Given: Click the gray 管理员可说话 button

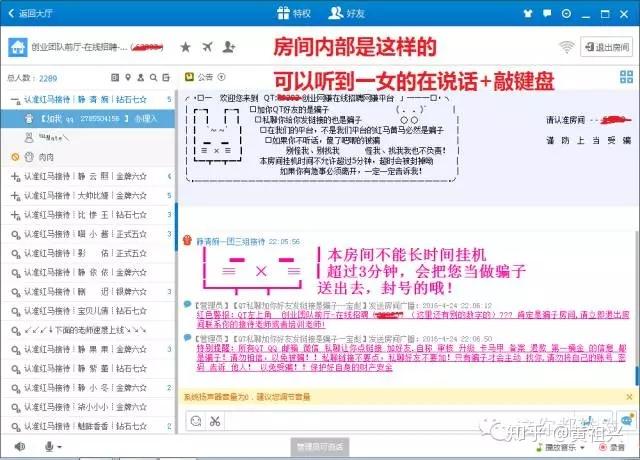Looking at the screenshot, I should [320, 447].
